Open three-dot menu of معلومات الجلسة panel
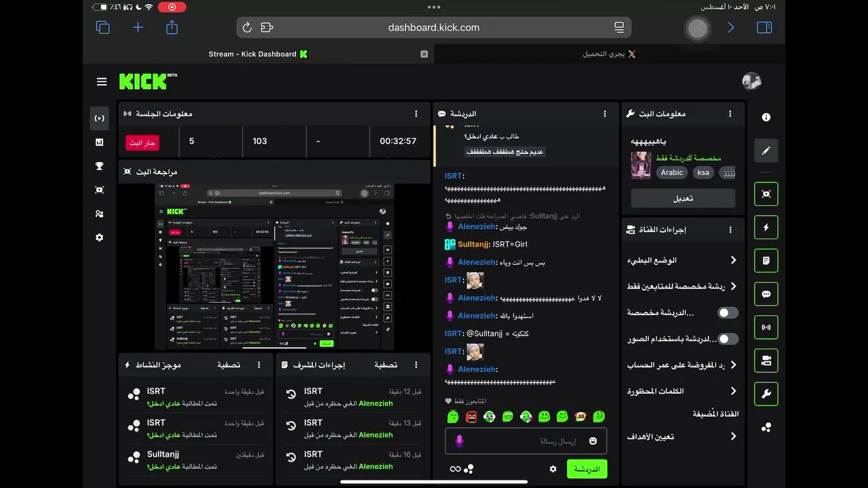The width and height of the screenshot is (868, 488). [416, 114]
